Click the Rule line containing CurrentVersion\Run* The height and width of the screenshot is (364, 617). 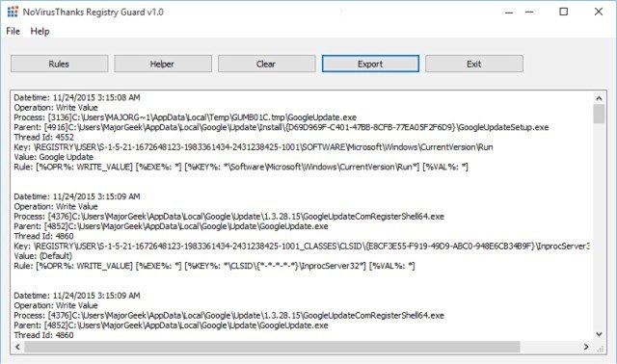click(x=241, y=167)
